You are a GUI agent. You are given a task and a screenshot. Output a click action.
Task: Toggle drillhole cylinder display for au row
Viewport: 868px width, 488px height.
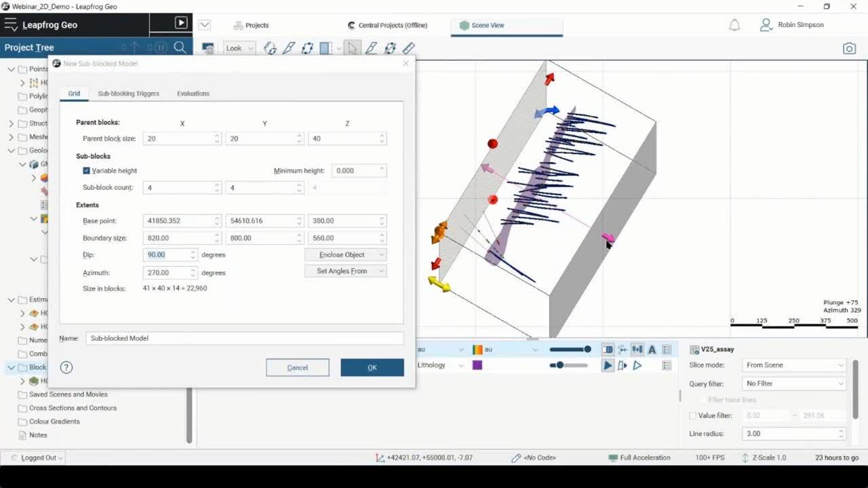[x=608, y=350]
